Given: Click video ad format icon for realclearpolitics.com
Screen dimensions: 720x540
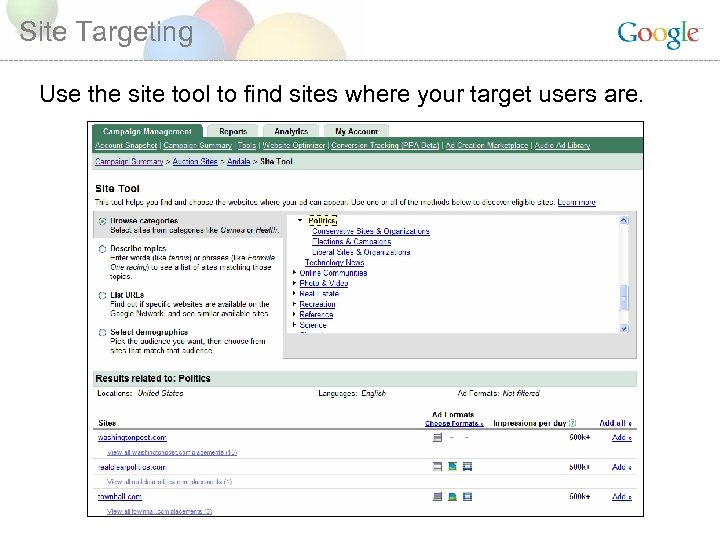Looking at the screenshot, I should pos(467,467).
